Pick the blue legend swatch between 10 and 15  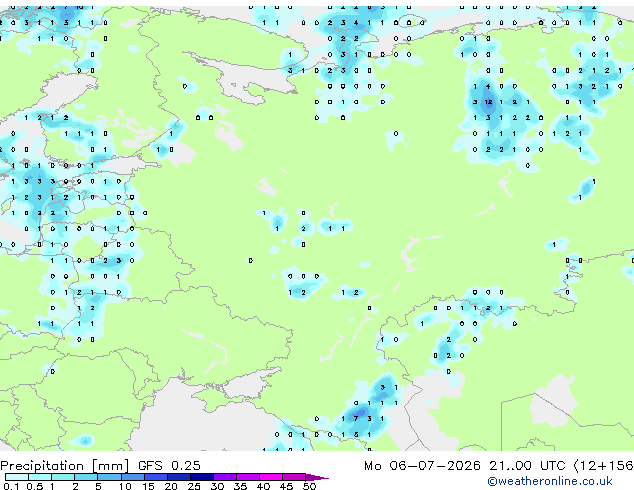tap(133, 477)
